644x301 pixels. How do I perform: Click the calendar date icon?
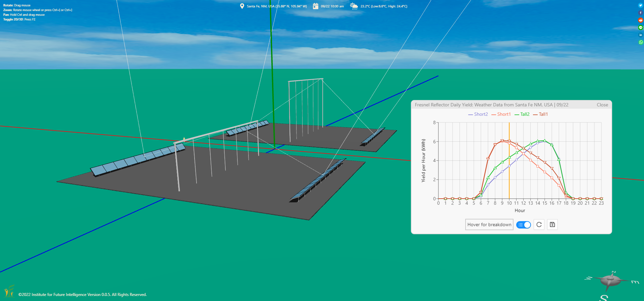pyautogui.click(x=315, y=6)
